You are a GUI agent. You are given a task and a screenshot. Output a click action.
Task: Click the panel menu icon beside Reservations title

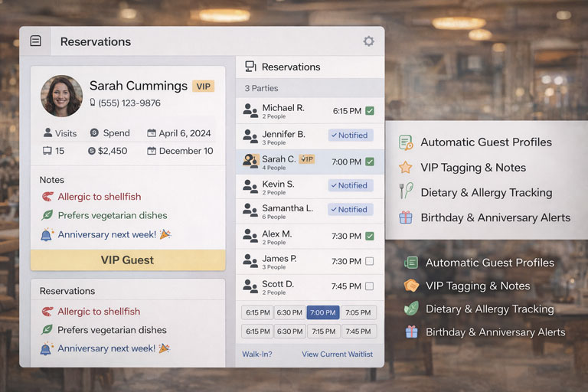coord(35,41)
